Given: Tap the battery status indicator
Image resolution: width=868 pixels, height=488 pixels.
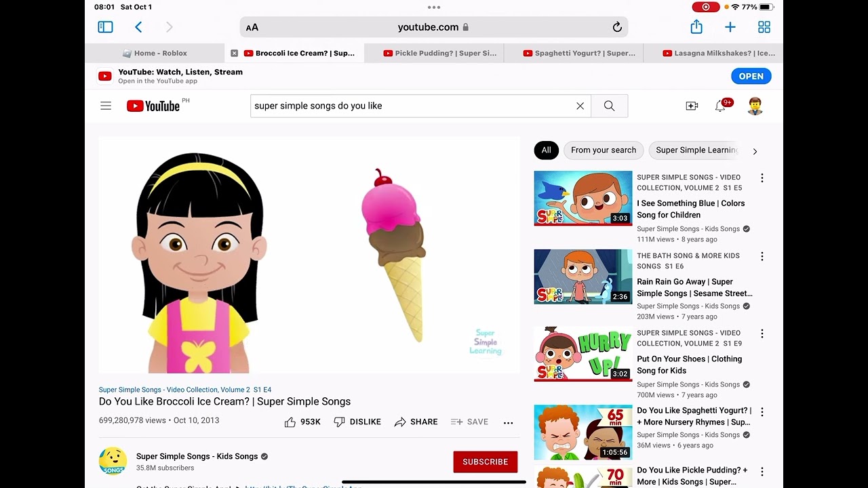Looking at the screenshot, I should [x=766, y=7].
